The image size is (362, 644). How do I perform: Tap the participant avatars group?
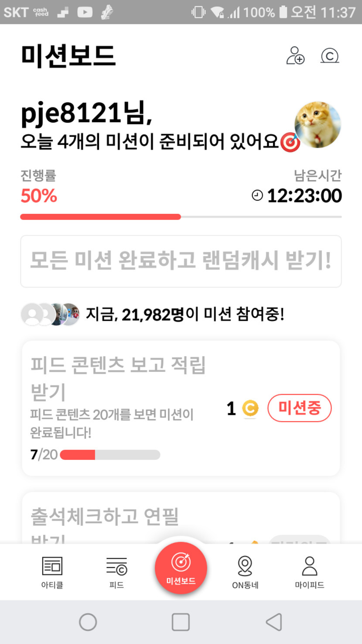pos(51,314)
